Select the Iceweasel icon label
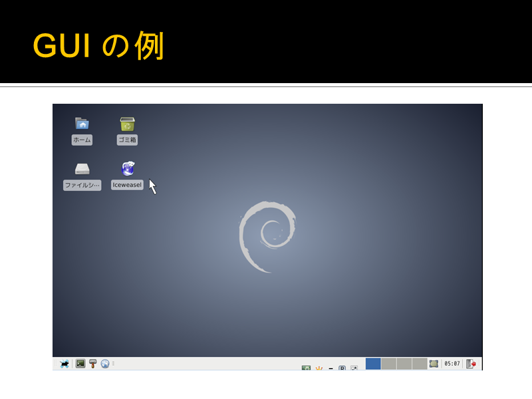Image resolution: width=532 pixels, height=399 pixels. click(127, 185)
